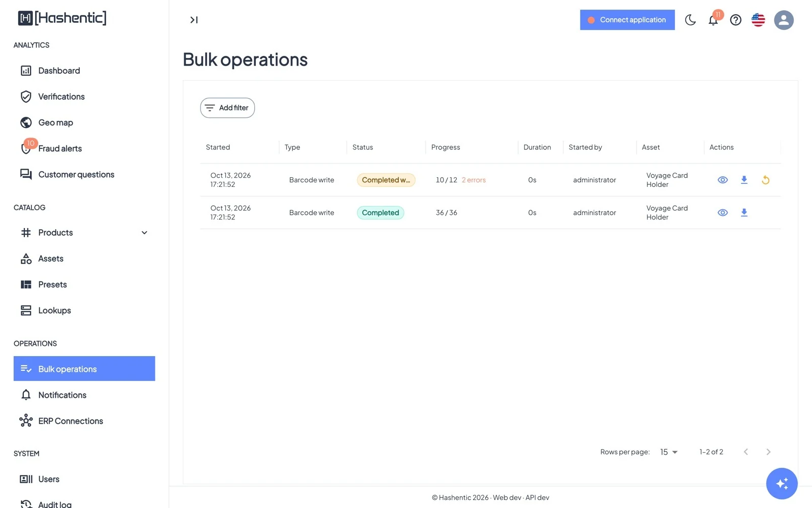The image size is (812, 508).
Task: Open Customer questions page
Action: click(x=84, y=174)
